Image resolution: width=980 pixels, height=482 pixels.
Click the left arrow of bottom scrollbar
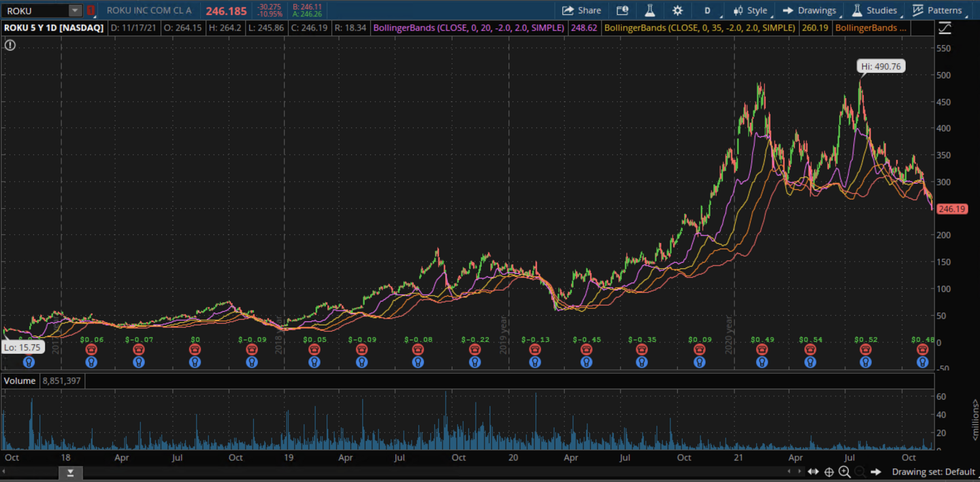4,472
